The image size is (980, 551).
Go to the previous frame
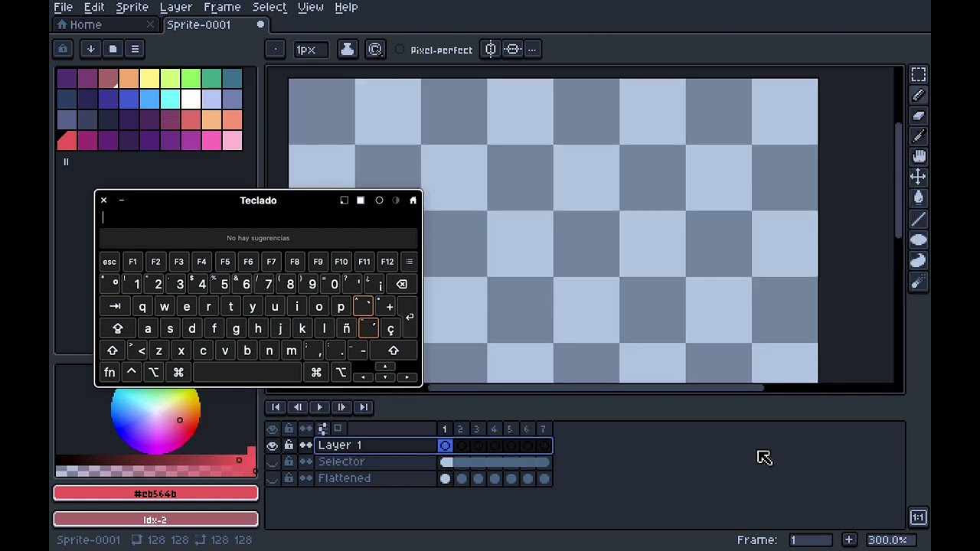[x=298, y=408]
